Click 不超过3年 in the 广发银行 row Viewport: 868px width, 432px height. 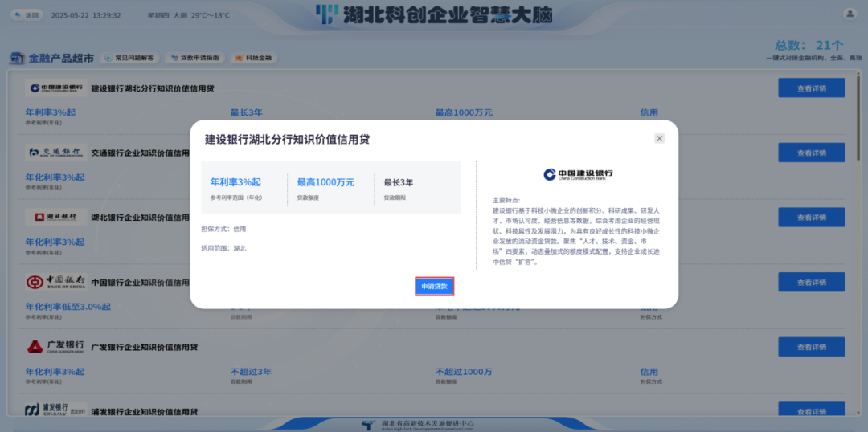tap(251, 371)
